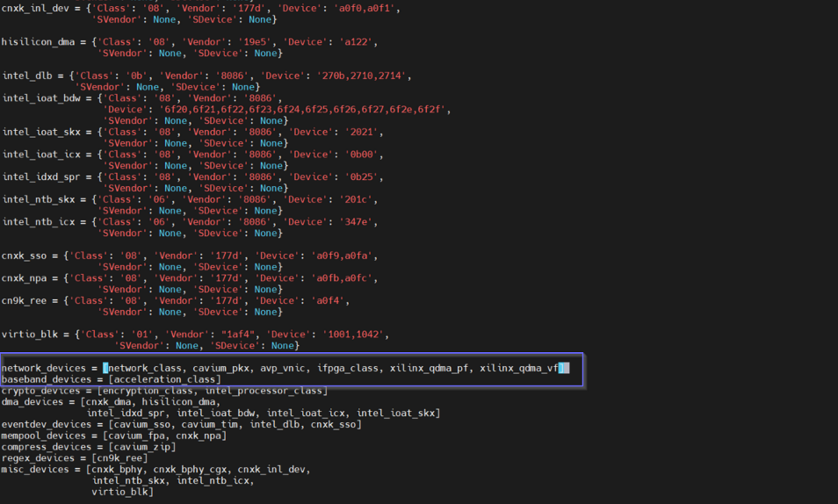Click ifpga_class in the network_devices list
838x504 pixels.
click(350, 368)
